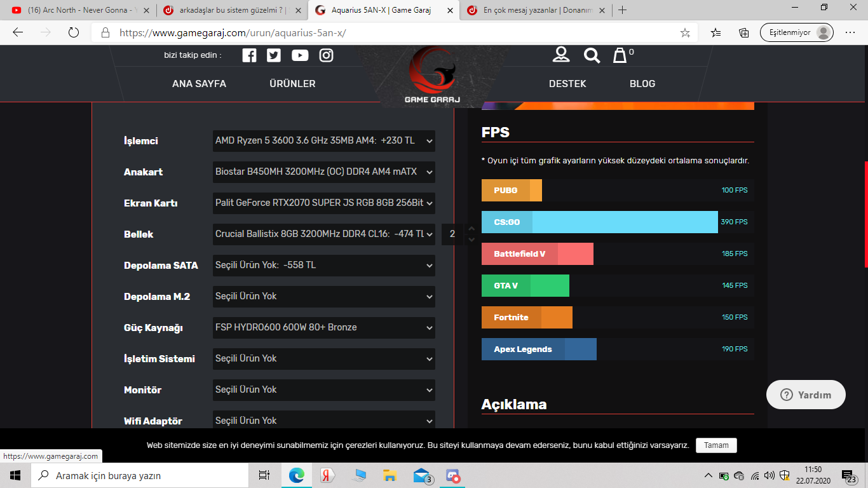868x488 pixels.
Task: Reload the page with the refresh icon
Action: pos(73,32)
